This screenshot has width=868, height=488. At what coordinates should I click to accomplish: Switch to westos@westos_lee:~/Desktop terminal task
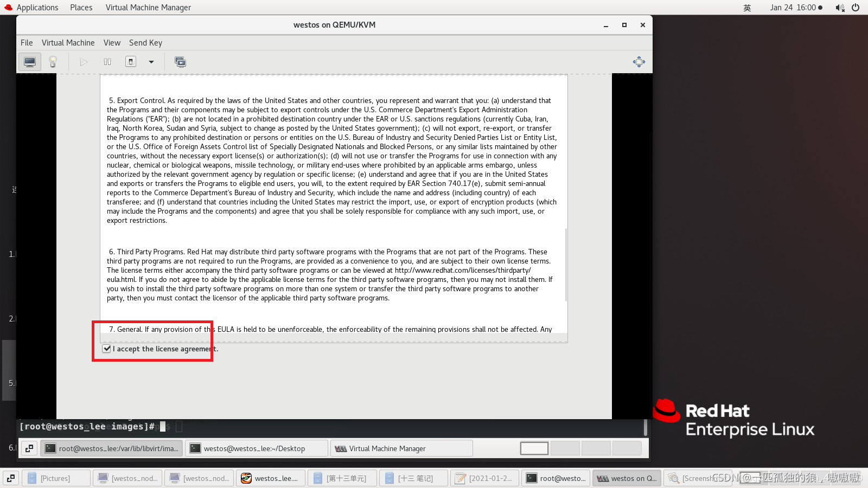[257, 448]
